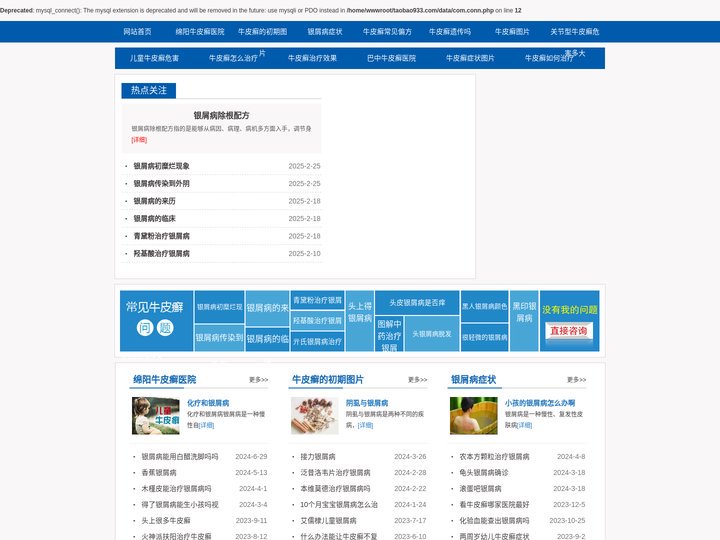Open 儿童牛皮癣危害 in second nav bar
This screenshot has height=540, width=720.
pos(154,58)
